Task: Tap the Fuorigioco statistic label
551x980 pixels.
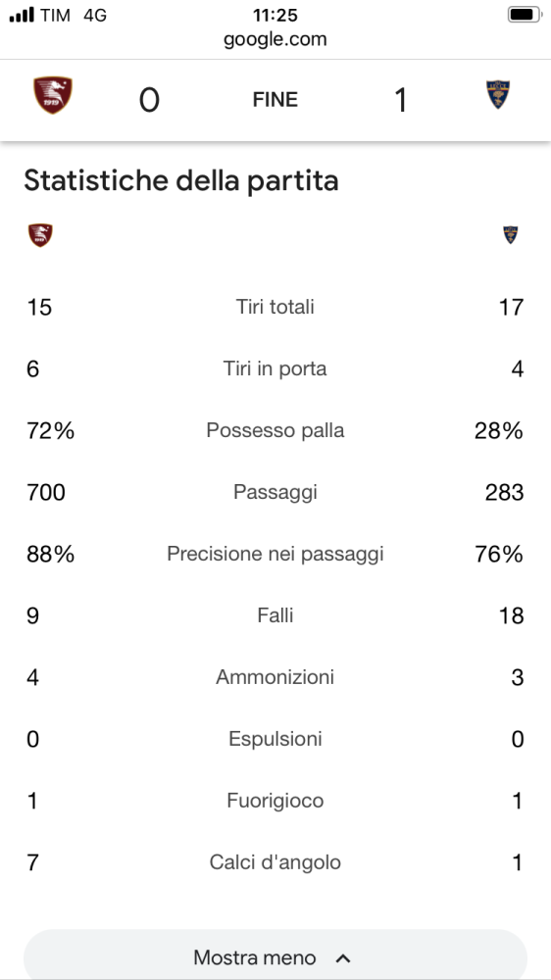Action: [x=275, y=802]
